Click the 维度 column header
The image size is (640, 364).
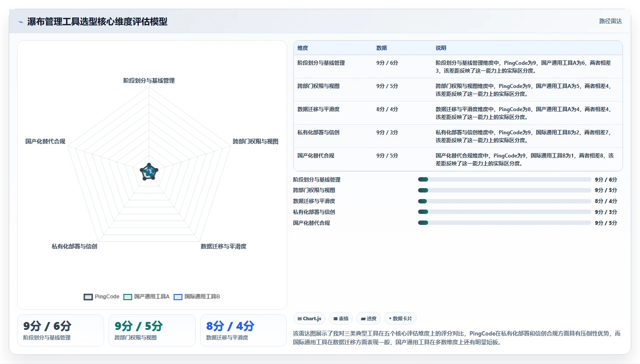point(302,48)
